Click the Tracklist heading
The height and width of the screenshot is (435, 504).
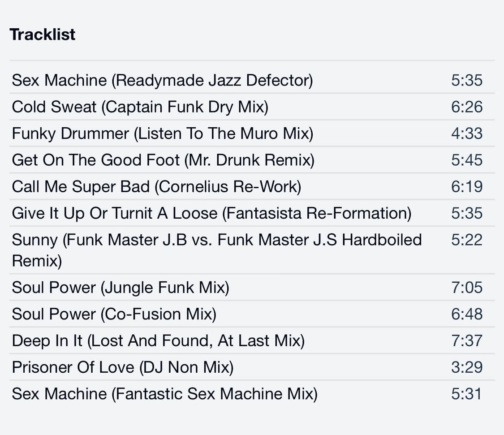[x=43, y=34]
